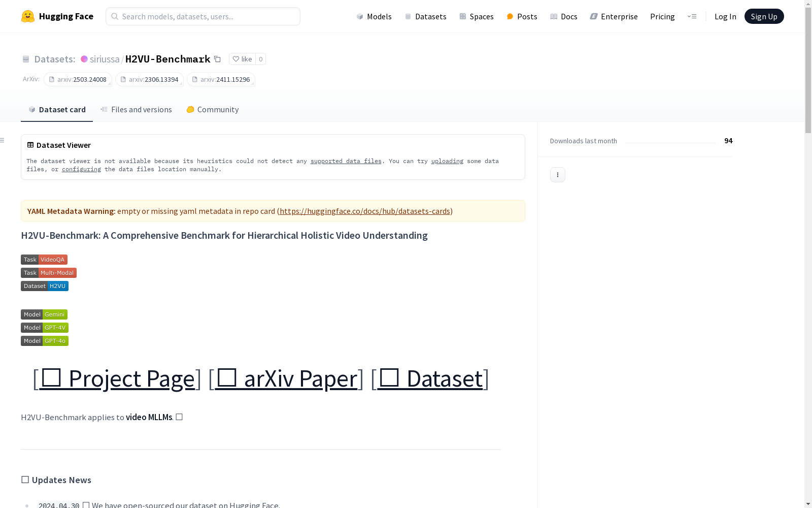Open arxiv:2503.24008 tag
Image resolution: width=812 pixels, height=508 pixels.
78,79
